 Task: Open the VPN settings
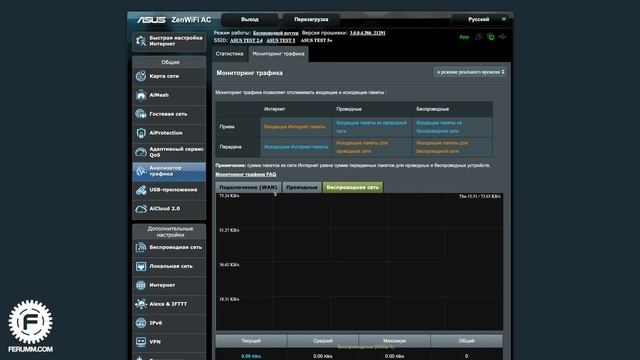click(x=169, y=342)
